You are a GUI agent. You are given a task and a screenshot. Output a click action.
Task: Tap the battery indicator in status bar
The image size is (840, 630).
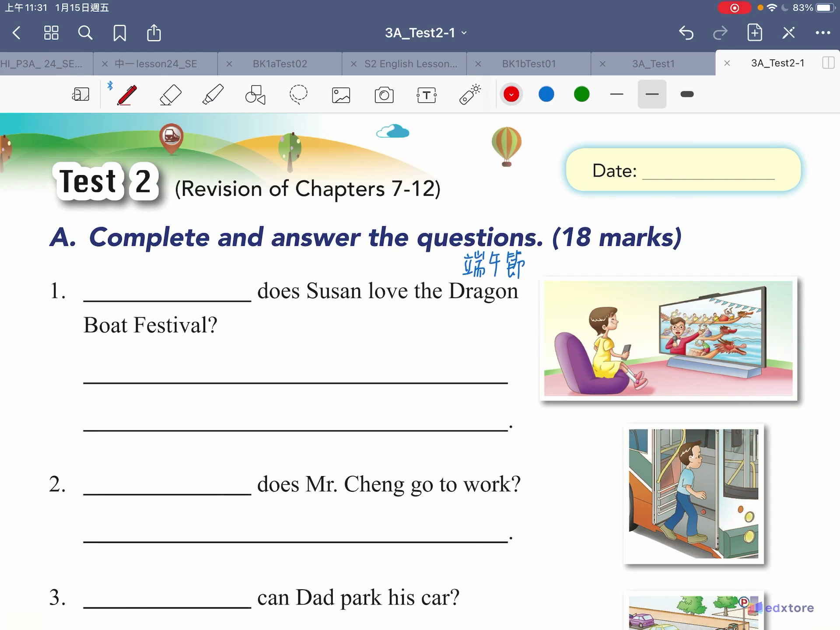[x=825, y=8]
